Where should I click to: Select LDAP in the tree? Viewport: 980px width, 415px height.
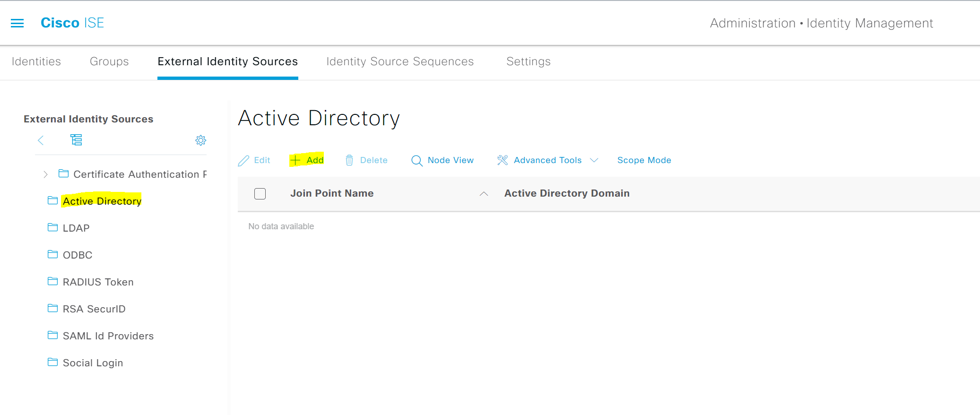[x=76, y=228]
